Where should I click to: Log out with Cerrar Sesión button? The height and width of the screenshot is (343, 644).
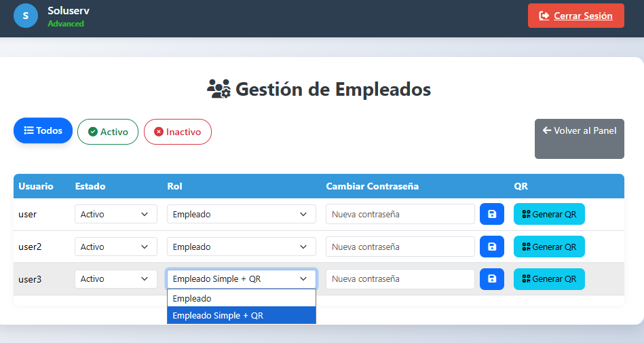pyautogui.click(x=575, y=16)
